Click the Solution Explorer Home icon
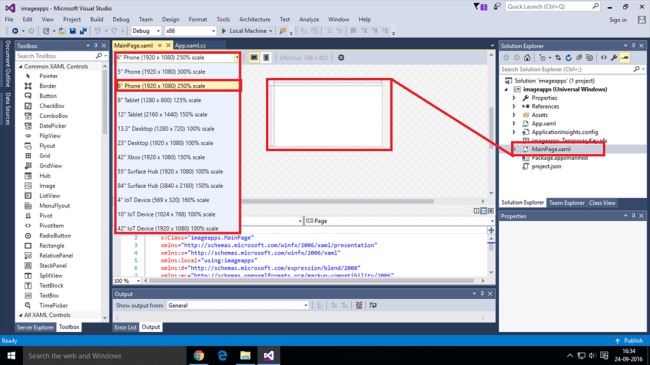Image resolution: width=650 pixels, height=365 pixels. (527, 58)
